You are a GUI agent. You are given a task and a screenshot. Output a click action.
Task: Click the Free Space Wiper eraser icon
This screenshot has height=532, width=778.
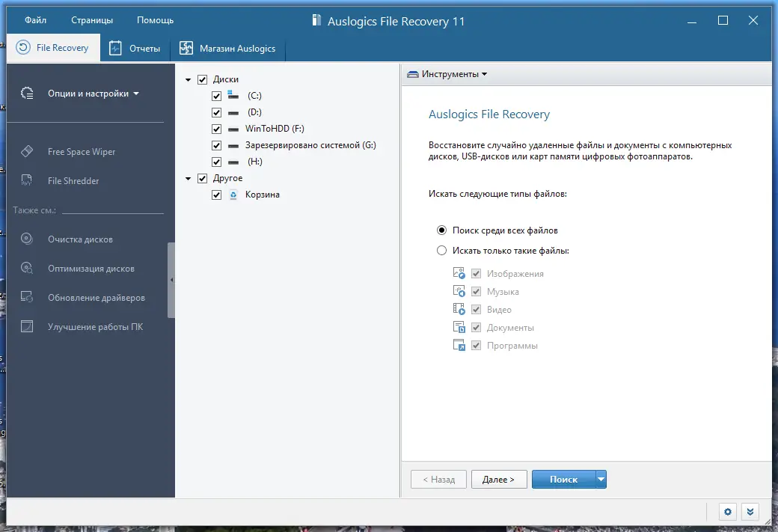pyautogui.click(x=27, y=151)
